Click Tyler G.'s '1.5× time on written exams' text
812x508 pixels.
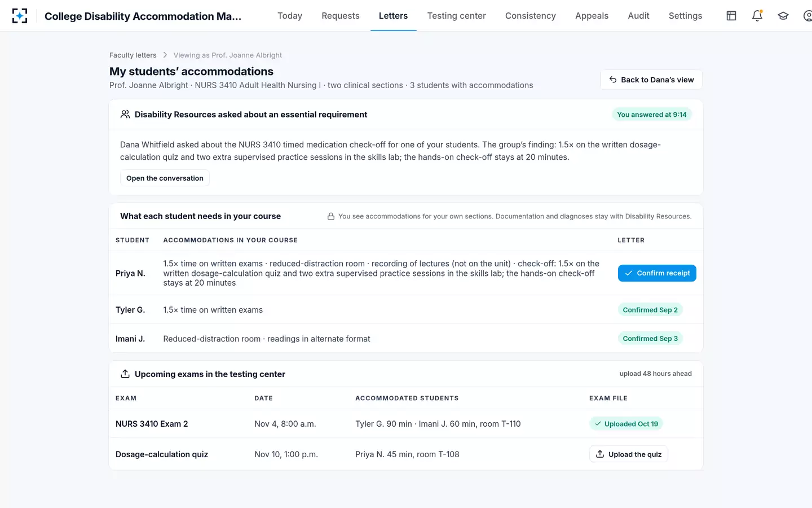[213, 310]
